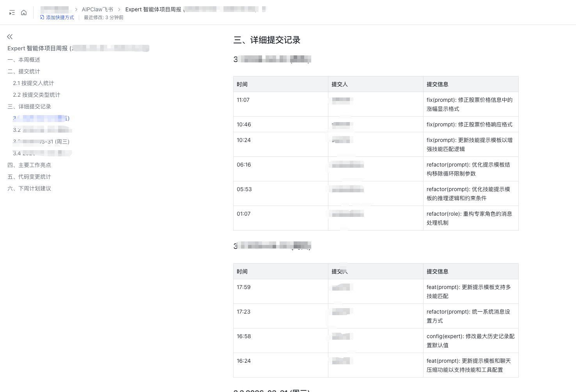
Task: Navigate to 六、下周计划建议 section
Action: click(x=30, y=188)
